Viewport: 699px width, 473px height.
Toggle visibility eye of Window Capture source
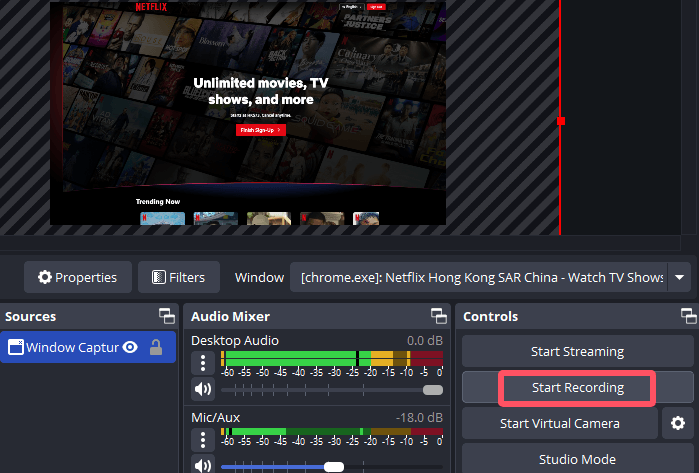(130, 347)
